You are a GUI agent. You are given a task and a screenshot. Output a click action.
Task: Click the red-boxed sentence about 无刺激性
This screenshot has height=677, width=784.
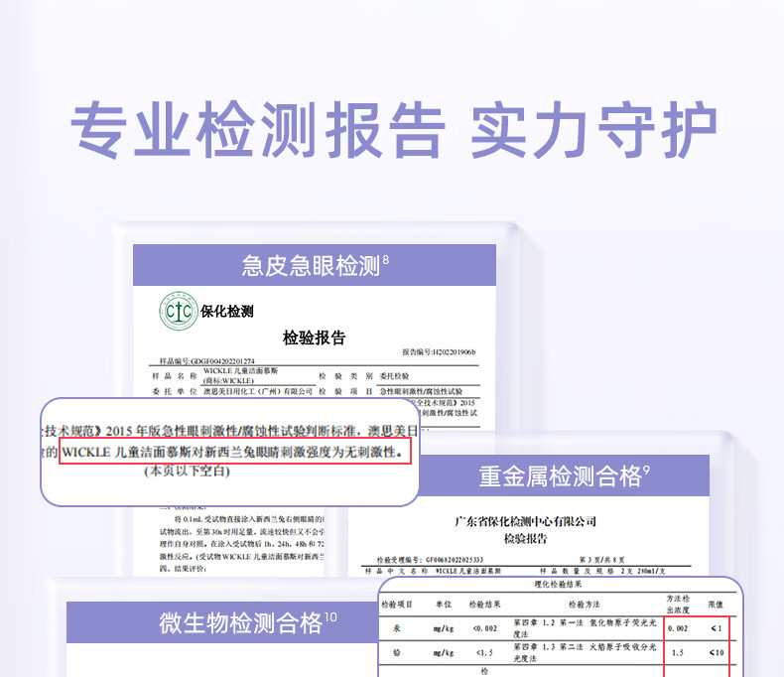click(x=235, y=452)
